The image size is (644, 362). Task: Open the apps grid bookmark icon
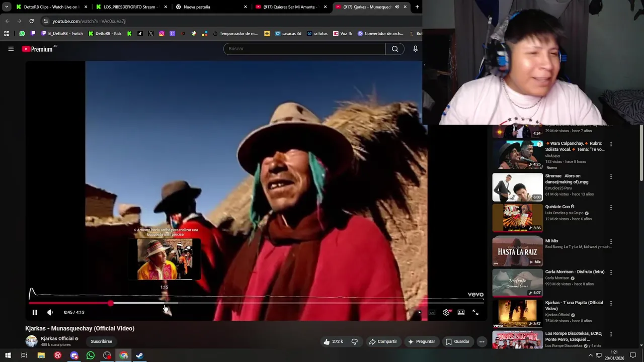[x=7, y=34]
